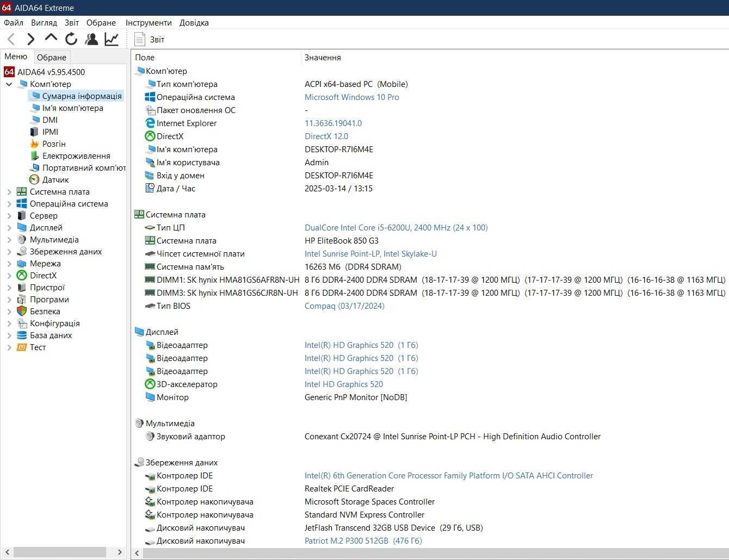
Task: Click the sidebar horizontal scrollbar thumb
Action: [60, 552]
